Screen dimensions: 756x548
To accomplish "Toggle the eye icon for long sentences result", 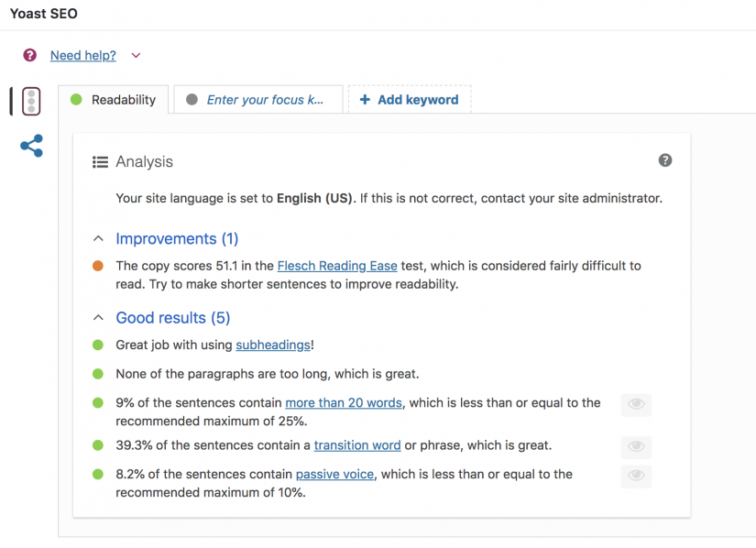I will 636,404.
